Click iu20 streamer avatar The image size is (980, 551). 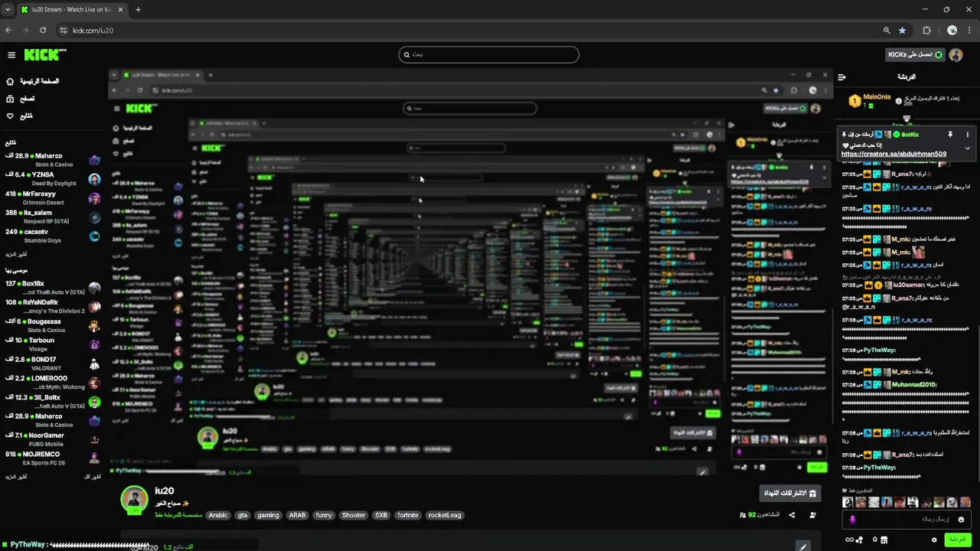pos(134,499)
